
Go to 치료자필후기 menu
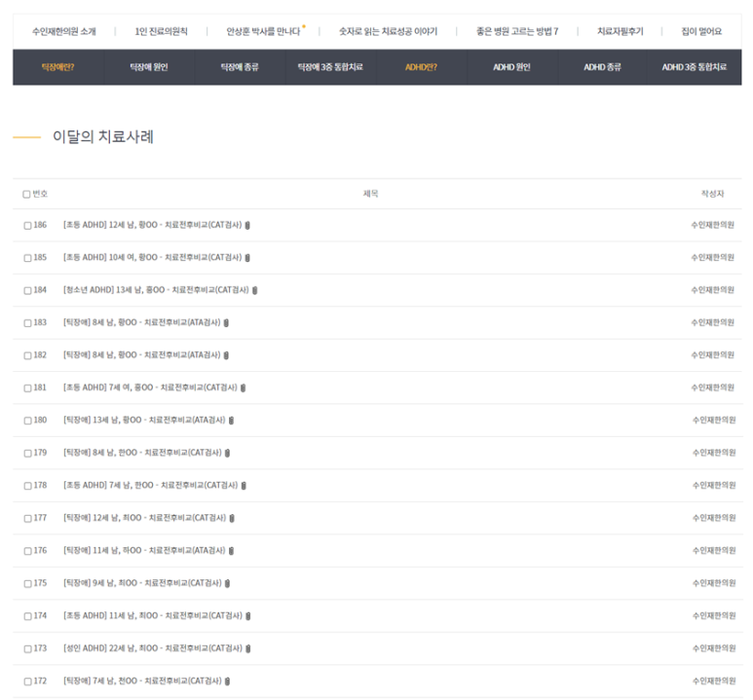coord(620,32)
